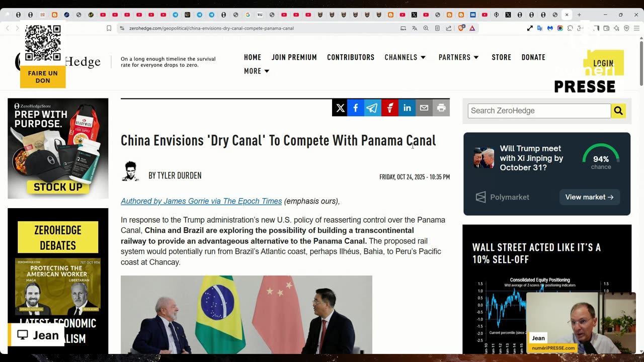Close the active browser tab
This screenshot has width=644, height=362.
567,15
